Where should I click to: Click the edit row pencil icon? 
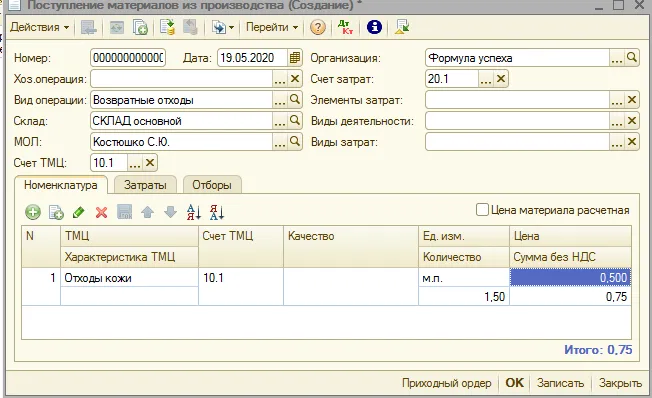tap(79, 212)
